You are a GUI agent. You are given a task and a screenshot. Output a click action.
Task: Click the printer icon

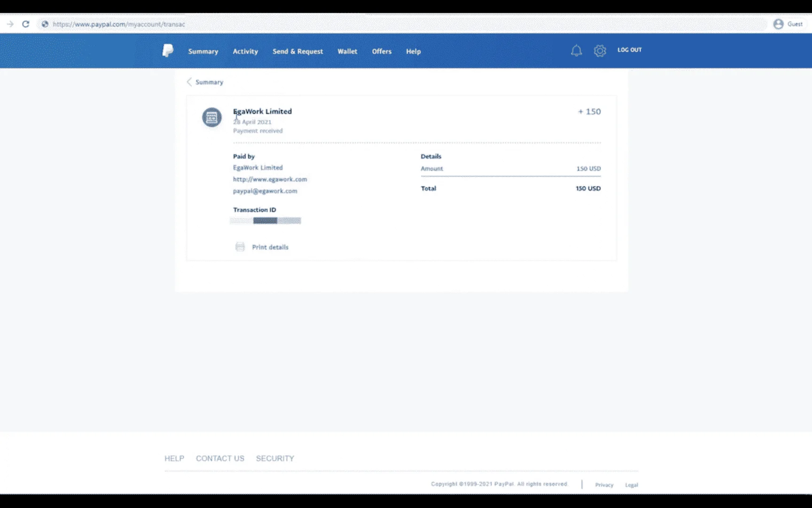click(x=240, y=247)
